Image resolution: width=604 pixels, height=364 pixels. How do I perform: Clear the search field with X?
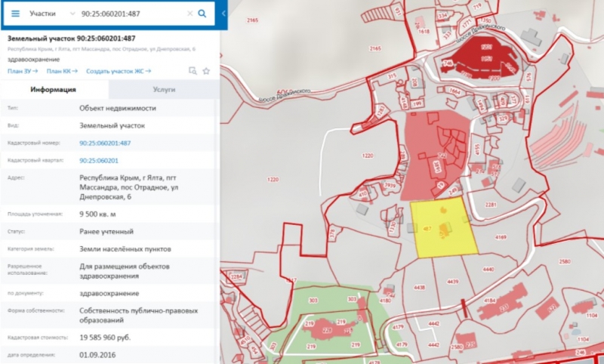(x=189, y=14)
